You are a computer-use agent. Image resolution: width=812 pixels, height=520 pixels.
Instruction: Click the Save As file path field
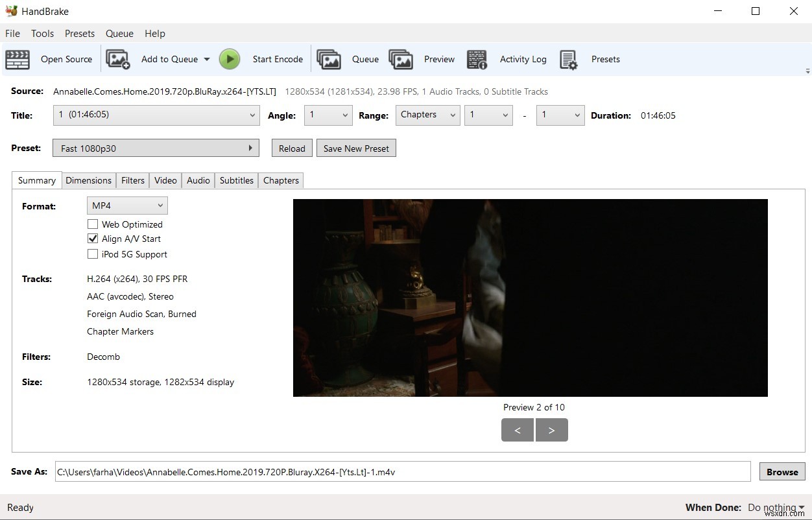[x=402, y=472]
